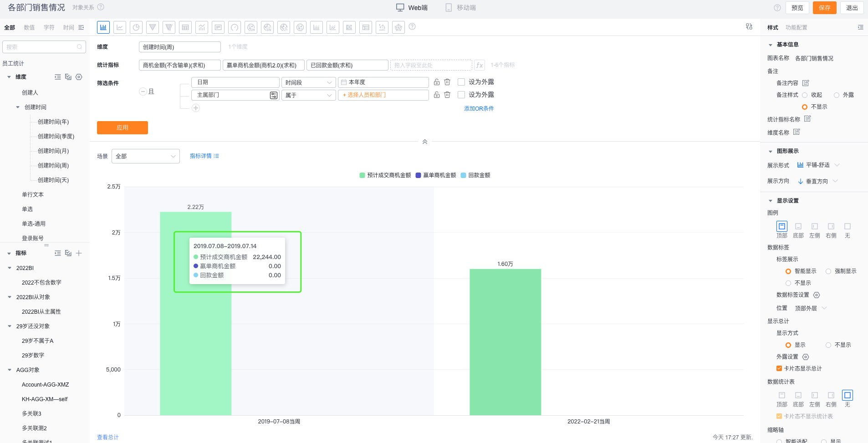This screenshot has width=868, height=443.
Task: Open dimension settings gear in 维度 header
Action: tap(79, 77)
